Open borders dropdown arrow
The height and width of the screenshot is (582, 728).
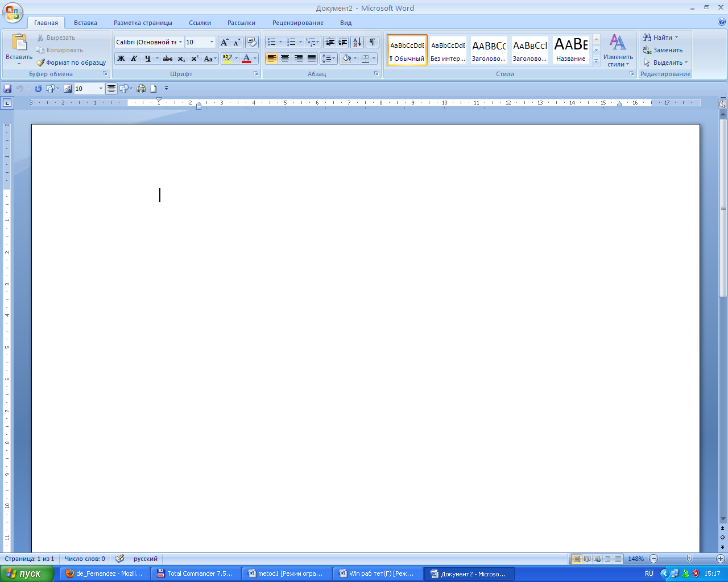tap(374, 59)
